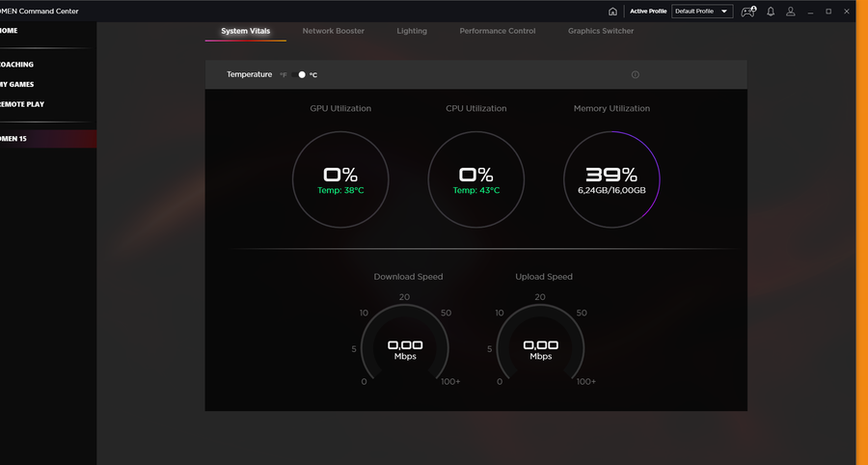Expand the Default Profile dropdown

click(702, 12)
